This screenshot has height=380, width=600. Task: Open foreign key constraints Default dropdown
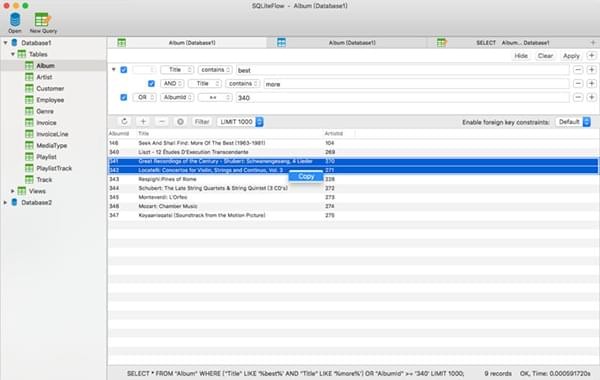[573, 122]
